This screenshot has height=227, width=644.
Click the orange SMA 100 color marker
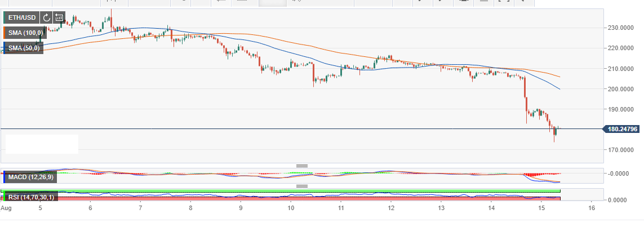tap(4, 33)
